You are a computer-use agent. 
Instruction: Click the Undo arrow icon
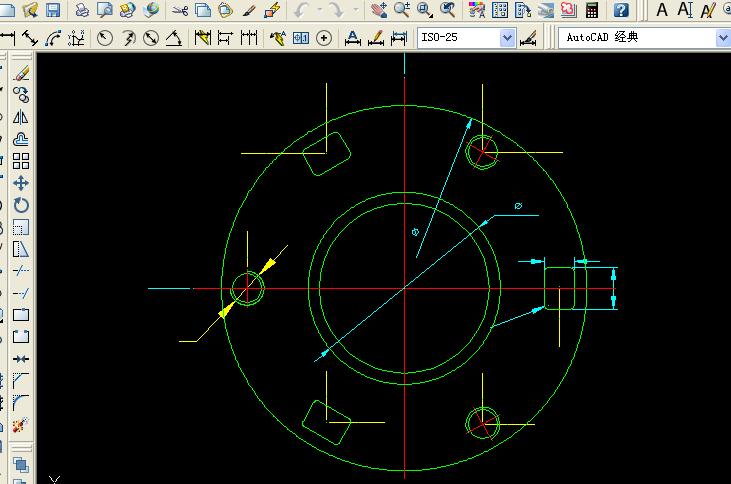pos(302,9)
